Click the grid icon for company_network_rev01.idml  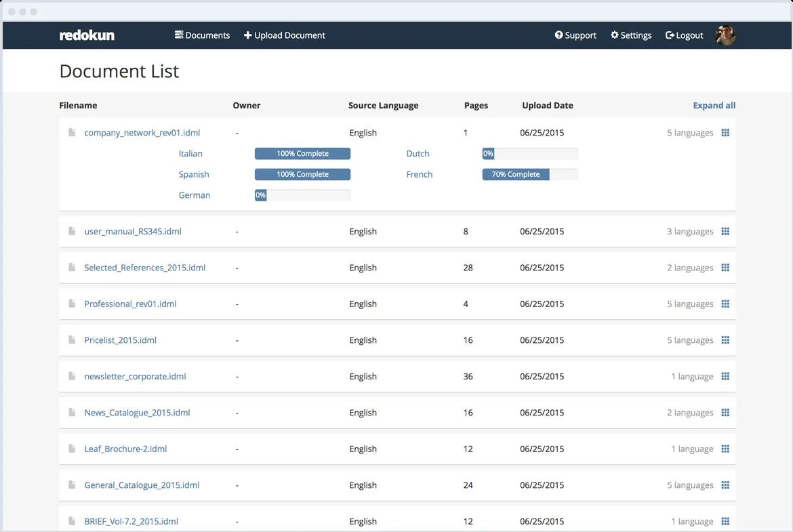coord(725,133)
